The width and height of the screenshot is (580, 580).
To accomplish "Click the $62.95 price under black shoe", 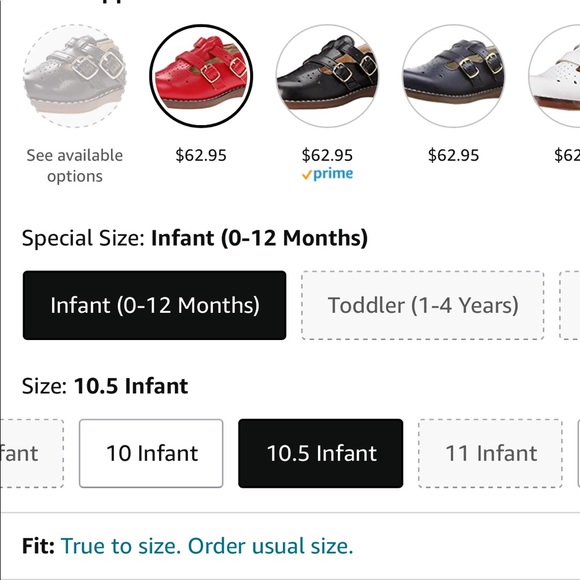I will click(x=327, y=155).
